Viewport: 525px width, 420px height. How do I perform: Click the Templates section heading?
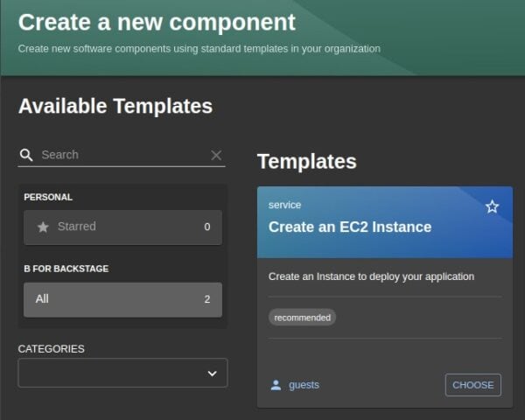[307, 161]
